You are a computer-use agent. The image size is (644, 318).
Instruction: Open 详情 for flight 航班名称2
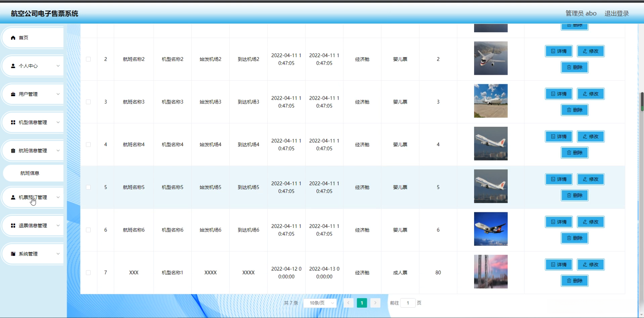pos(559,51)
